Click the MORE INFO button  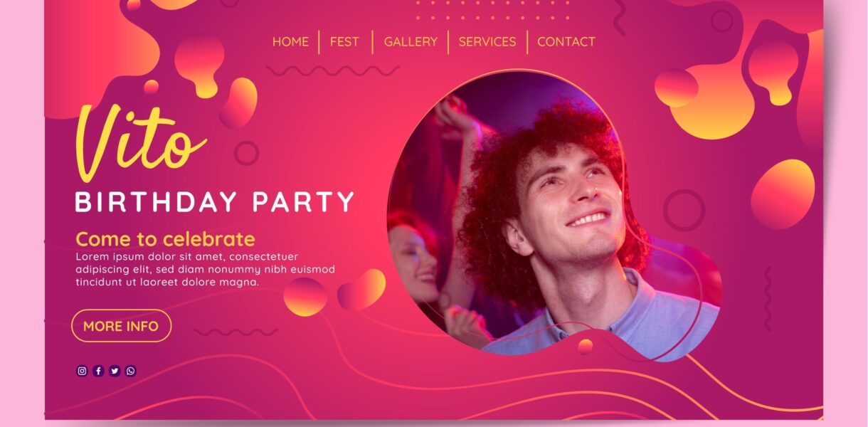(x=121, y=326)
